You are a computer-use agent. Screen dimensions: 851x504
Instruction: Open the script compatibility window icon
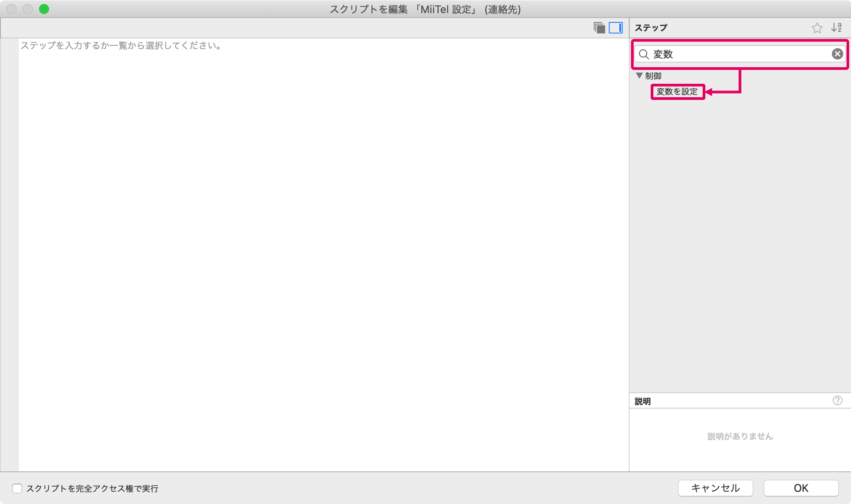599,28
